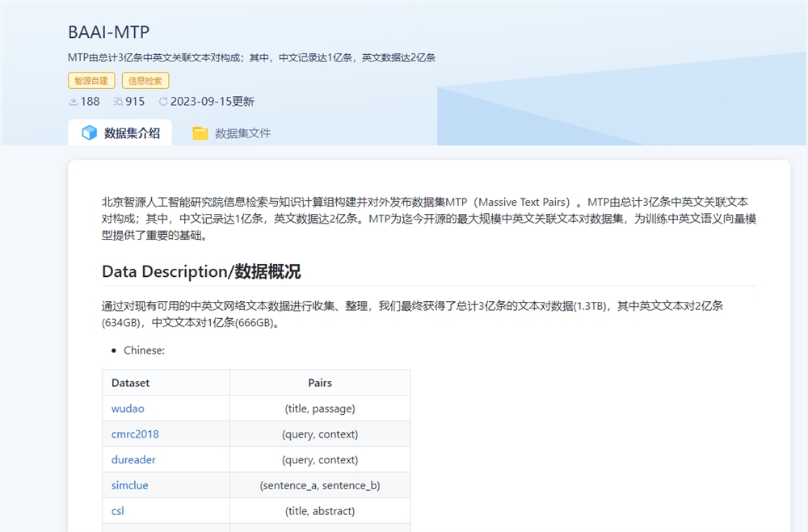This screenshot has width=808, height=532.
Task: Select the 数据集介绍 tab
Action: [132, 133]
